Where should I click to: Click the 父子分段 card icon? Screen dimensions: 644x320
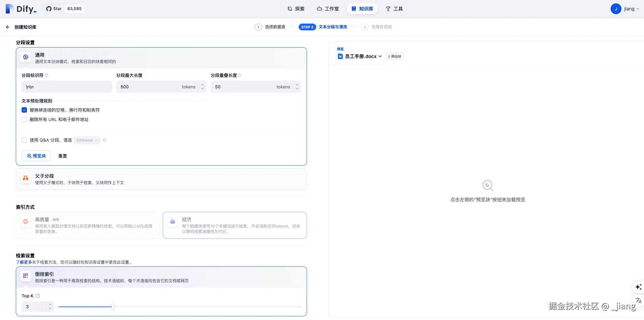pos(26,178)
